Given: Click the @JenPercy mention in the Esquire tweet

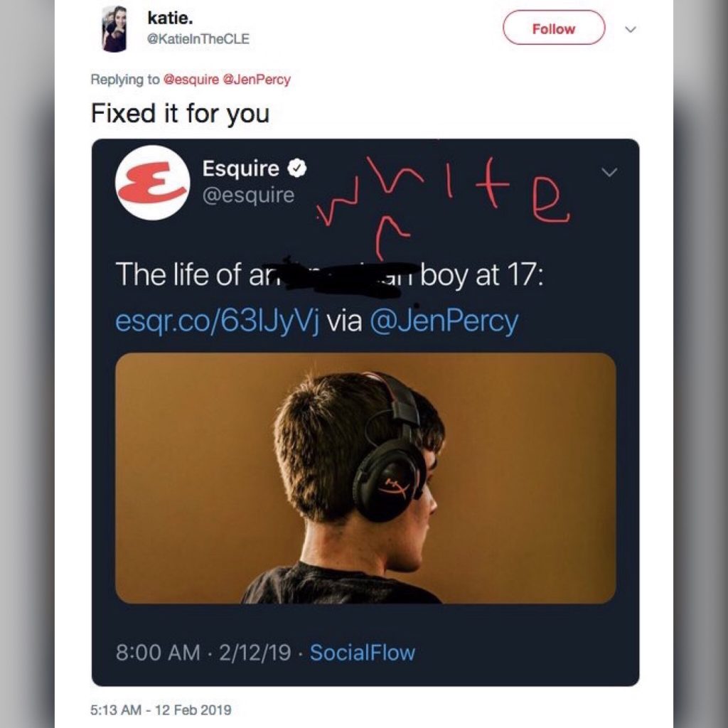Looking at the screenshot, I should [444, 321].
